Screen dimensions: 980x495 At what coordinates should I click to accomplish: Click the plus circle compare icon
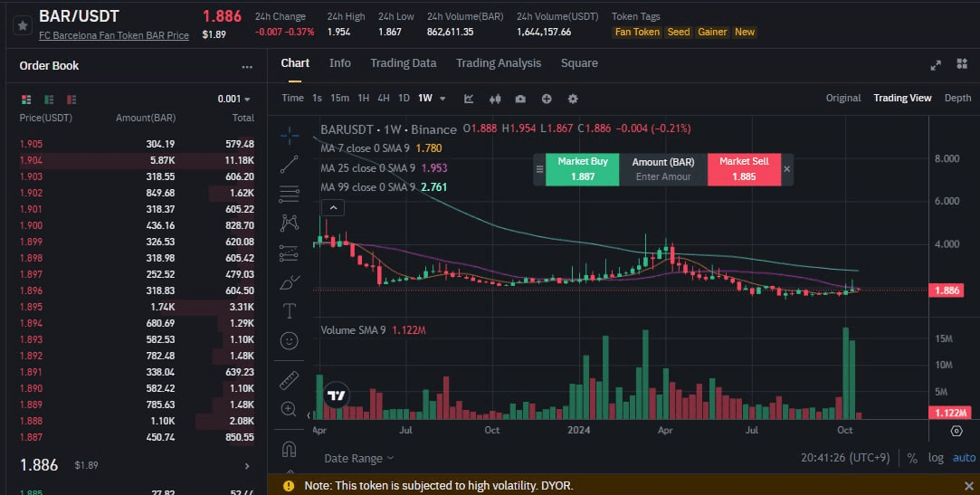pyautogui.click(x=547, y=98)
